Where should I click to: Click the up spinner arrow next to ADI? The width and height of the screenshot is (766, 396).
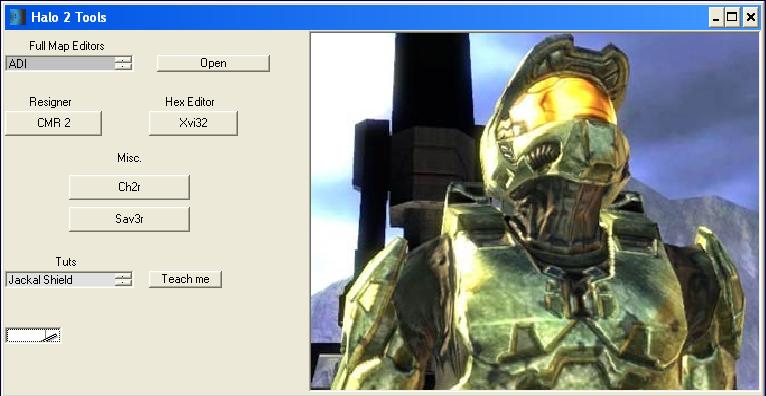coord(123,60)
